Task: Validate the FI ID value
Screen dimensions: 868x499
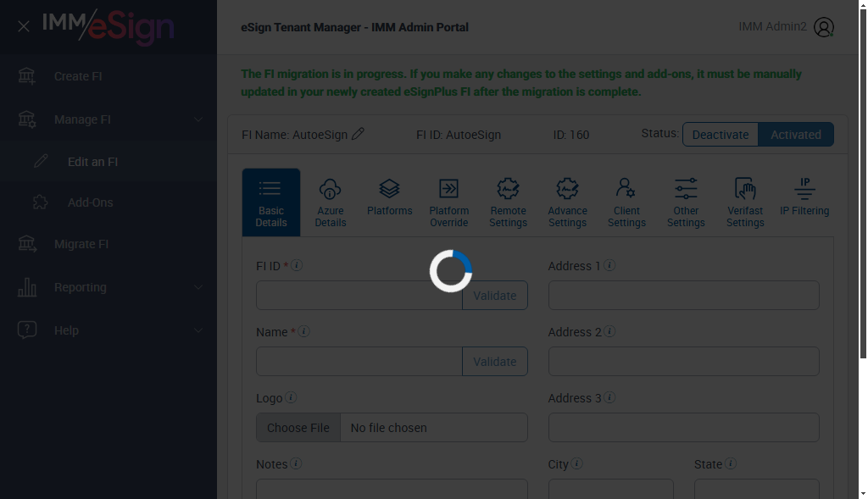Action: (x=495, y=296)
